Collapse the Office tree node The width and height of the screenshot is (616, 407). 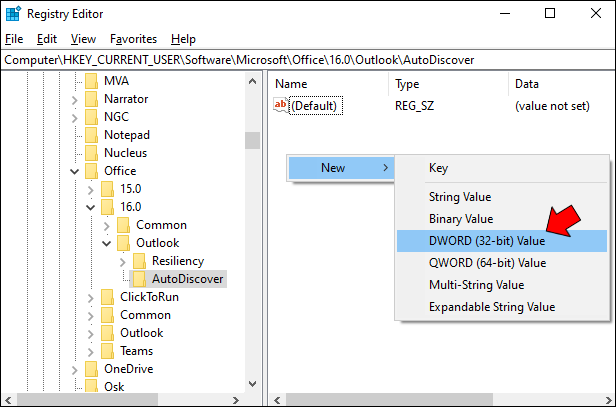coord(75,171)
